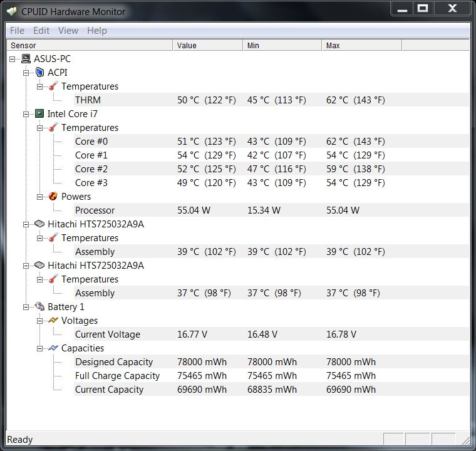Click the Value column header

208,45
